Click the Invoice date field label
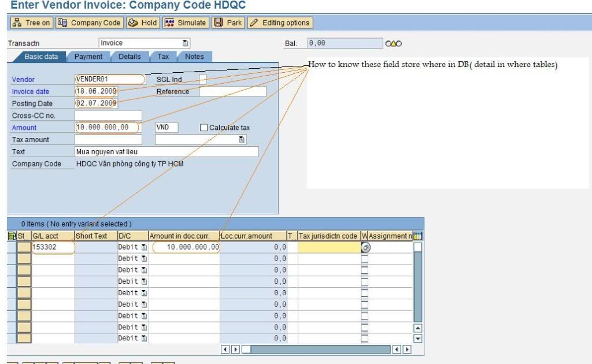 click(x=31, y=91)
